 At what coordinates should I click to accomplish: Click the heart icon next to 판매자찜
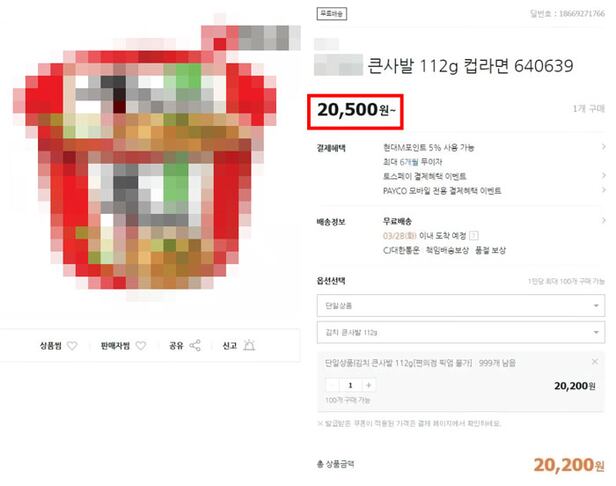tap(141, 346)
